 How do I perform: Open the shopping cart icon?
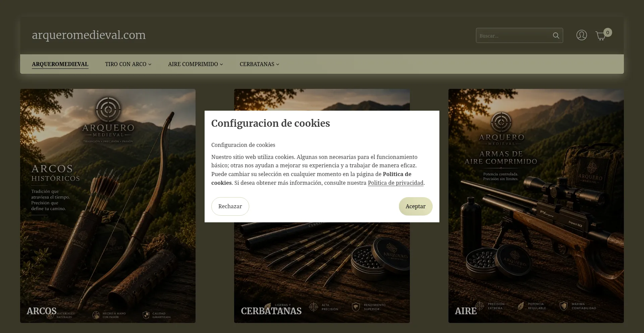(x=600, y=36)
